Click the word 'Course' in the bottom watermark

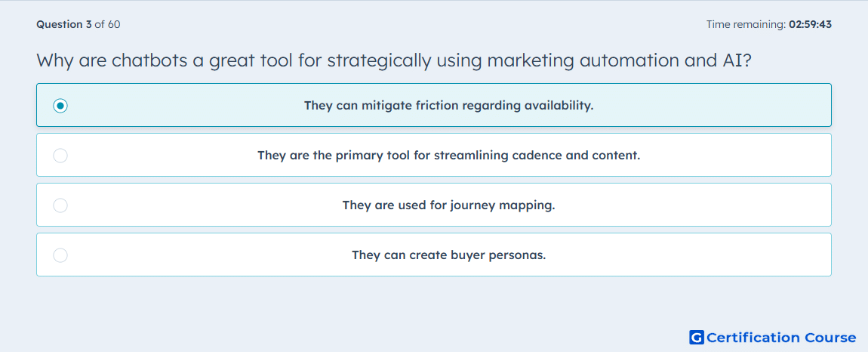[830, 338]
